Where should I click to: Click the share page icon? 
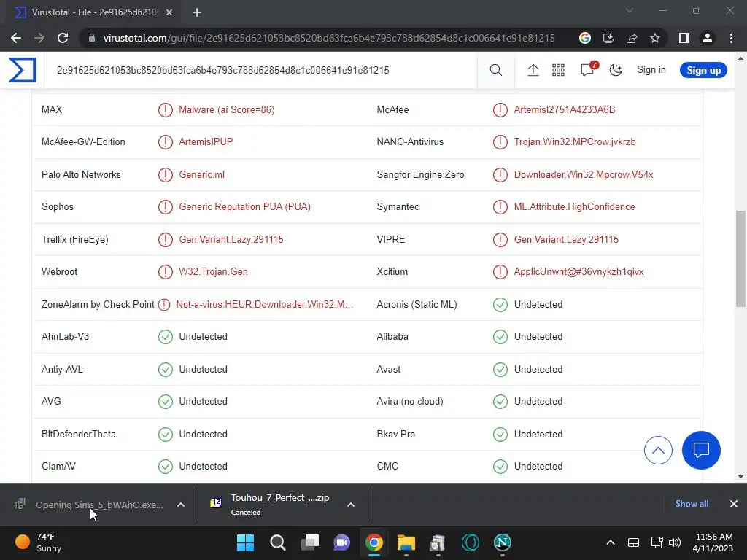click(632, 38)
